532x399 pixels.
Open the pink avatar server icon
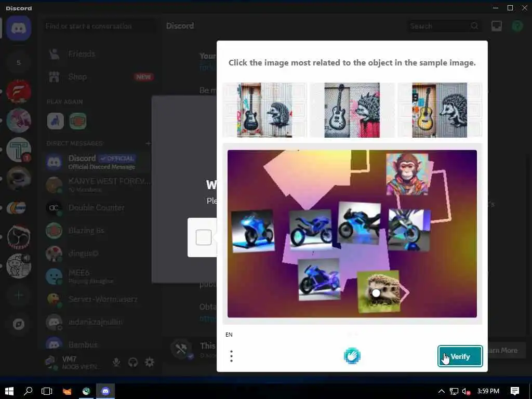pyautogui.click(x=19, y=121)
